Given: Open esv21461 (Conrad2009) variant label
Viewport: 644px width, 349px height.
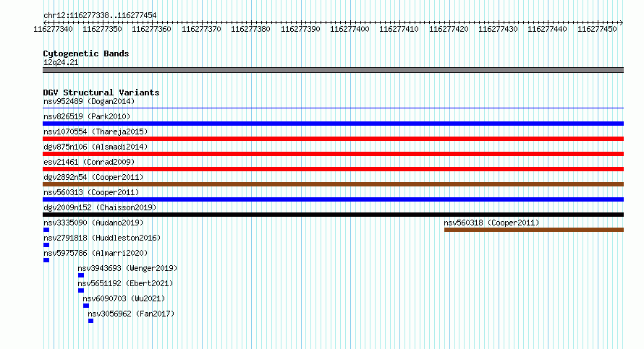Looking at the screenshot, I should 89,162.
